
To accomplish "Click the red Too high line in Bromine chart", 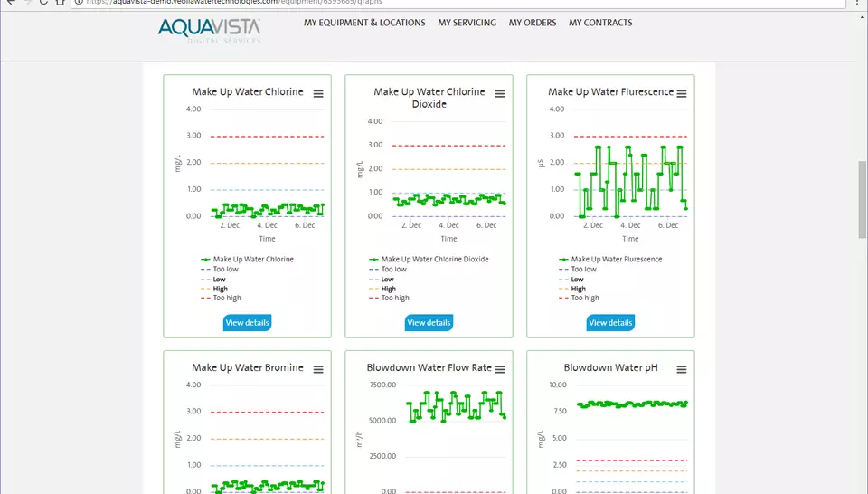I will 267,412.
